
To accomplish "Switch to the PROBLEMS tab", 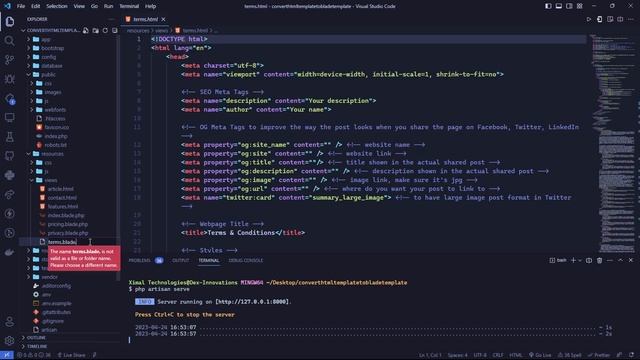I will tap(139, 260).
